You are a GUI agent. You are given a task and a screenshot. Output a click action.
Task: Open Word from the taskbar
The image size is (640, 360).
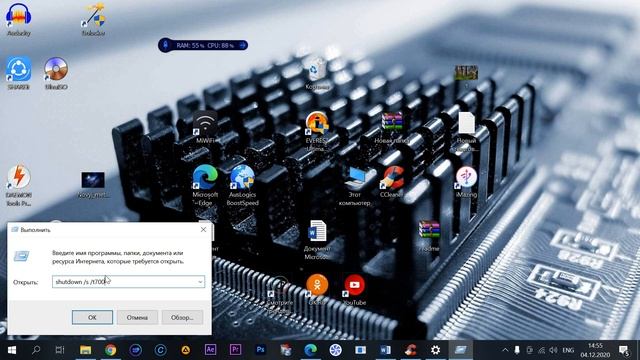(385, 350)
